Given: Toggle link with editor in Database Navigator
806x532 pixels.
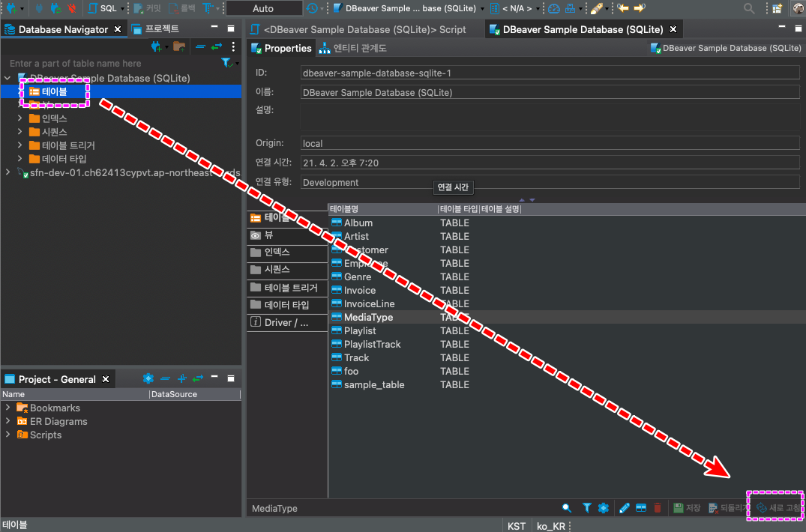Looking at the screenshot, I should pyautogui.click(x=217, y=47).
